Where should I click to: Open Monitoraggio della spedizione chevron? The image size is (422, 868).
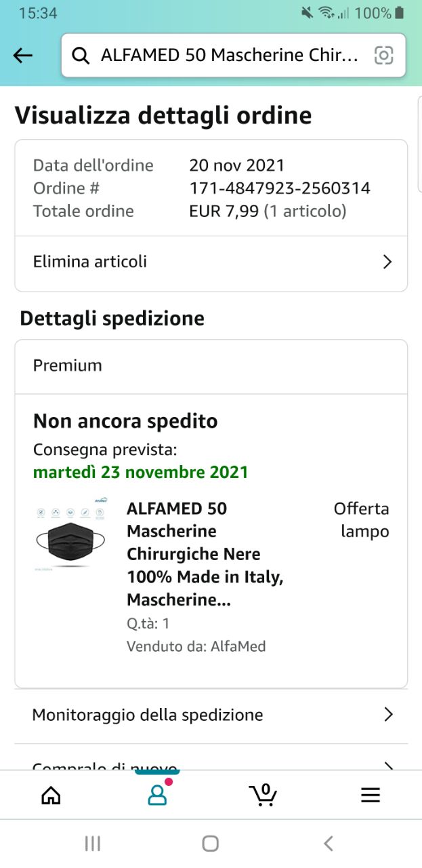[388, 714]
